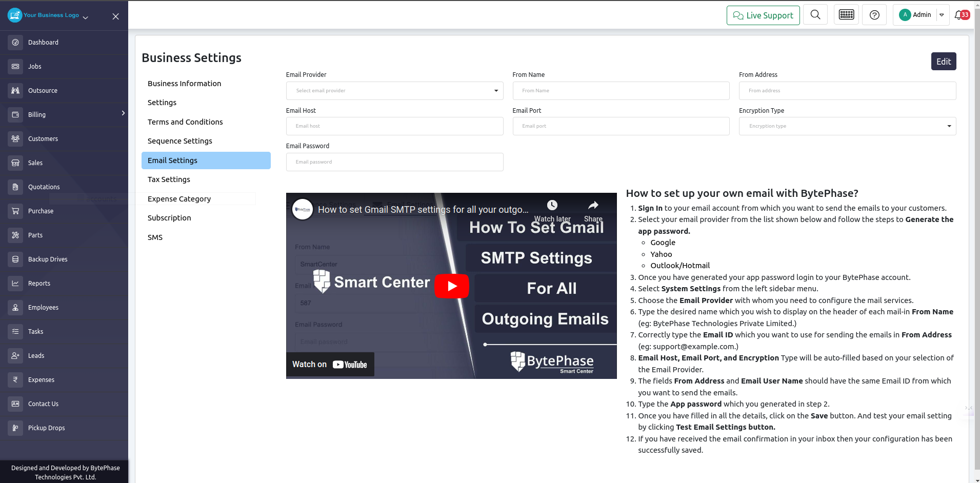980x483 pixels.
Task: Click the video channel avatar
Action: click(303, 209)
